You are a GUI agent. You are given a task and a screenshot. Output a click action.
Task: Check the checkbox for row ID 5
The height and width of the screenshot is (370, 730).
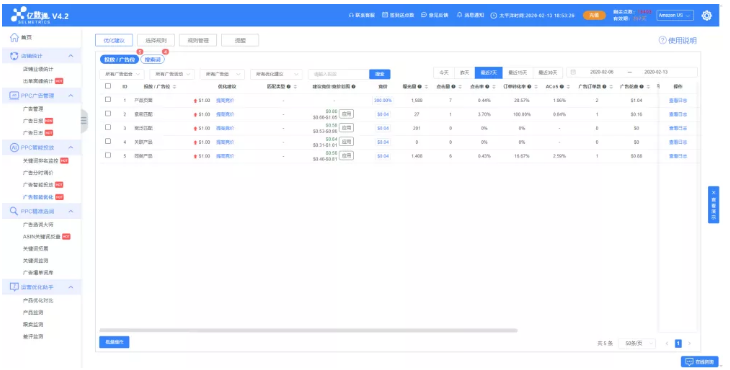click(x=108, y=155)
